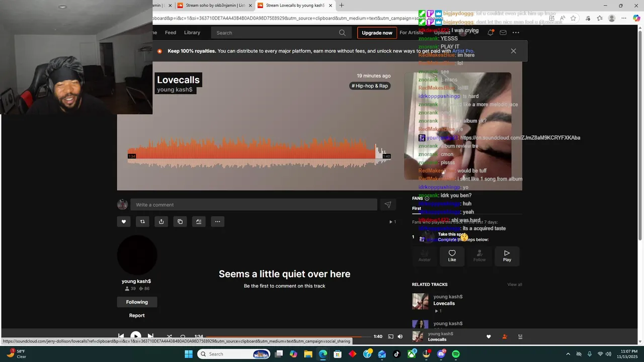Open the Next up queue list
Image resolution: width=644 pixels, height=362 pixels.
pos(520,337)
